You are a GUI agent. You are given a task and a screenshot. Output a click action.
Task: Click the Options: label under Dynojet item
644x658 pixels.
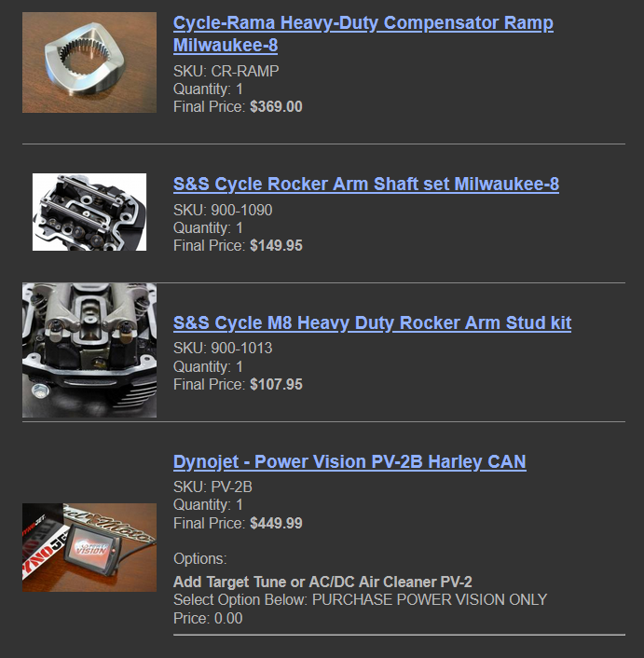200,559
